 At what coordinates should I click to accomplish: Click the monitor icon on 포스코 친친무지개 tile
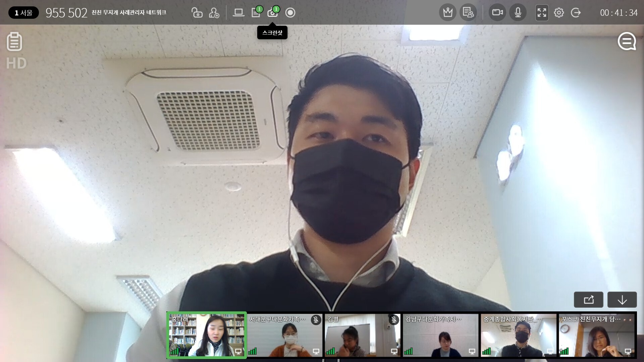(628, 351)
